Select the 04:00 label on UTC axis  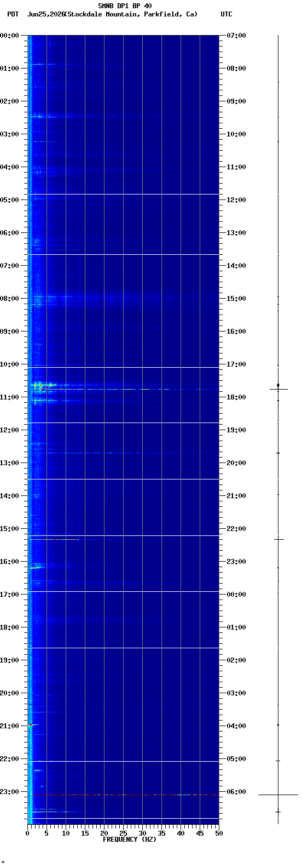coord(236,726)
